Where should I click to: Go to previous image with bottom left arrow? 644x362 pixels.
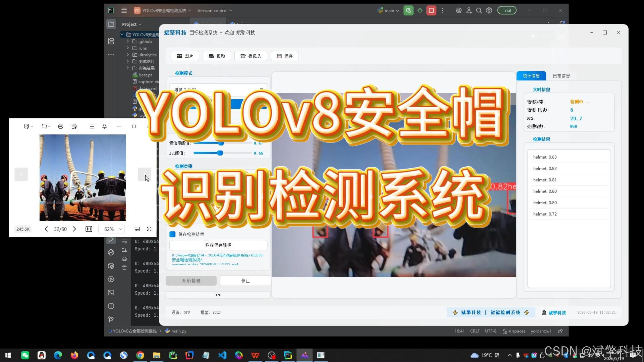tap(46, 229)
